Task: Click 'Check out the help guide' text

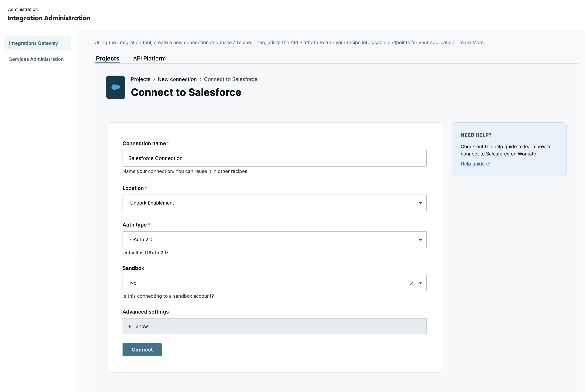Action: [506, 150]
